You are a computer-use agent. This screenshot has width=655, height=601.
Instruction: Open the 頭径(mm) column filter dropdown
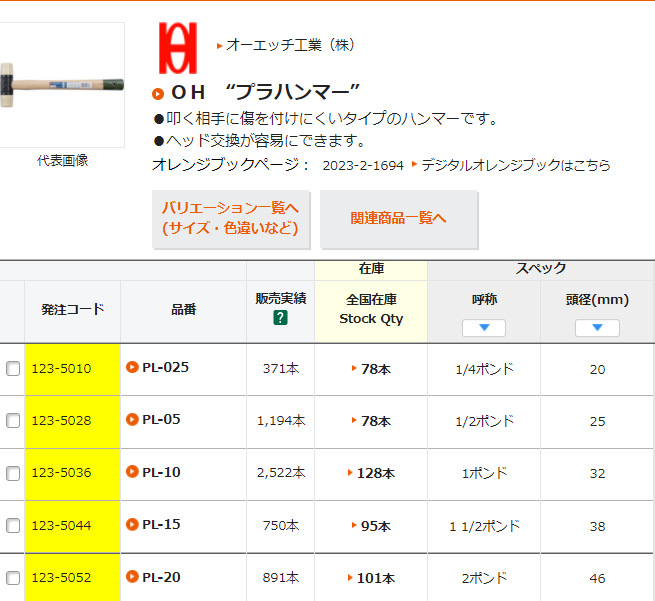click(597, 327)
